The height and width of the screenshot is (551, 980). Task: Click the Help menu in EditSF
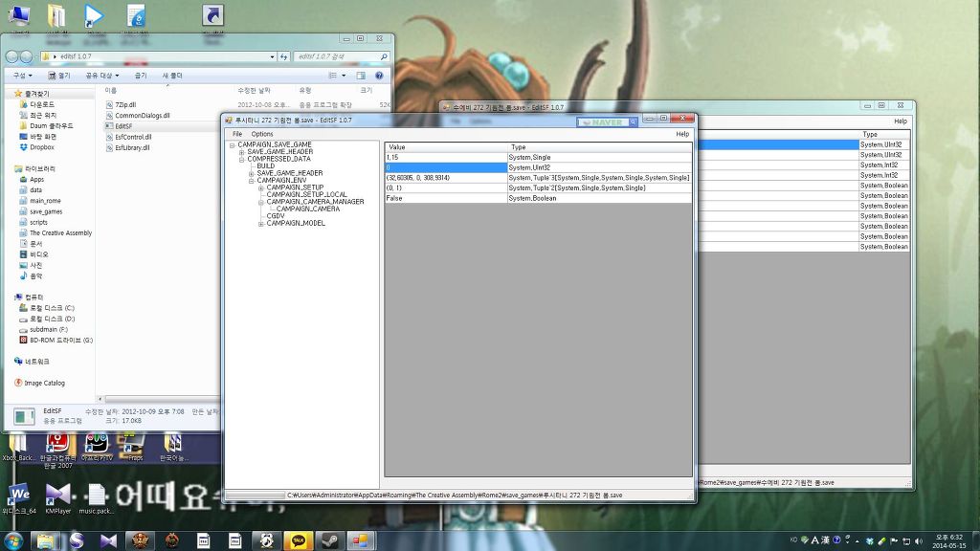(681, 134)
